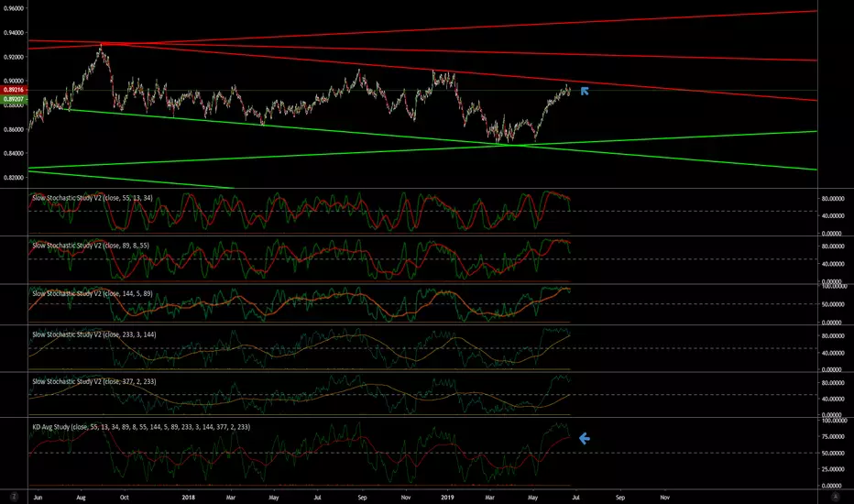854x504 pixels.
Task: Click the red 0.89216 price label
Action: 14,90
